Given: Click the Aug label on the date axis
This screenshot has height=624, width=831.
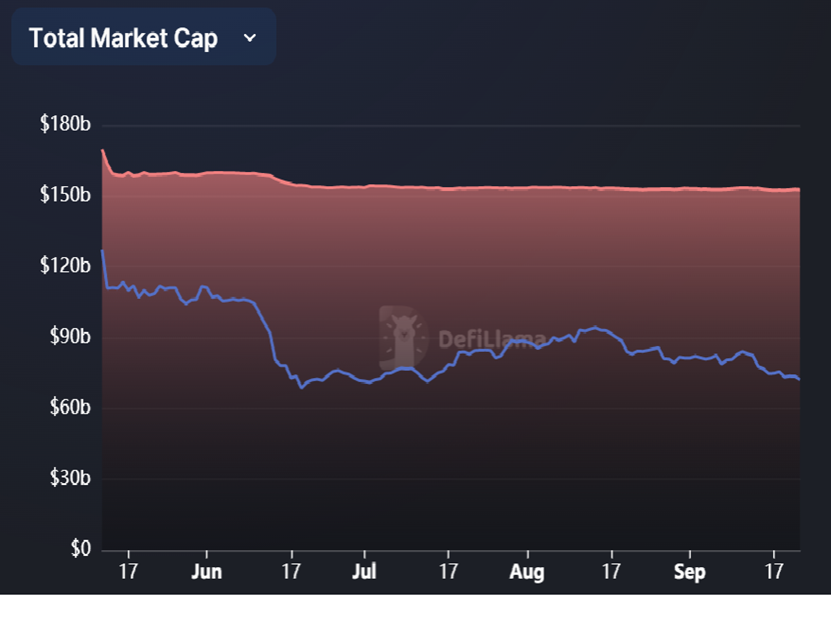Looking at the screenshot, I should pyautogui.click(x=526, y=572).
